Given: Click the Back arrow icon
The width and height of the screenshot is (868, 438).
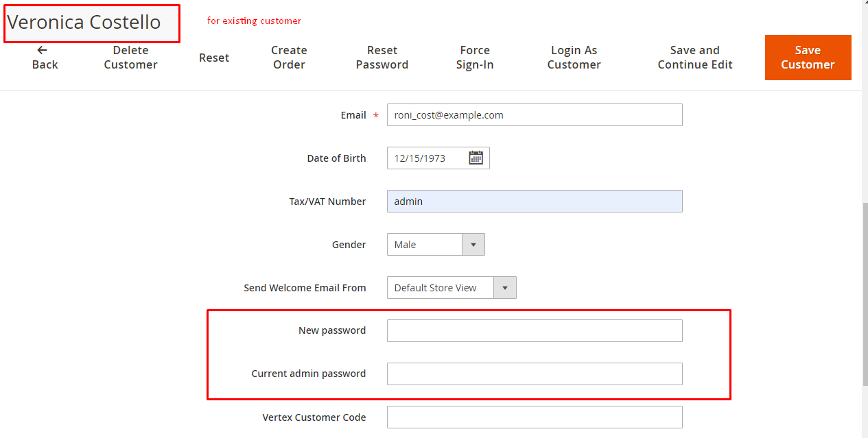Looking at the screenshot, I should tap(43, 50).
